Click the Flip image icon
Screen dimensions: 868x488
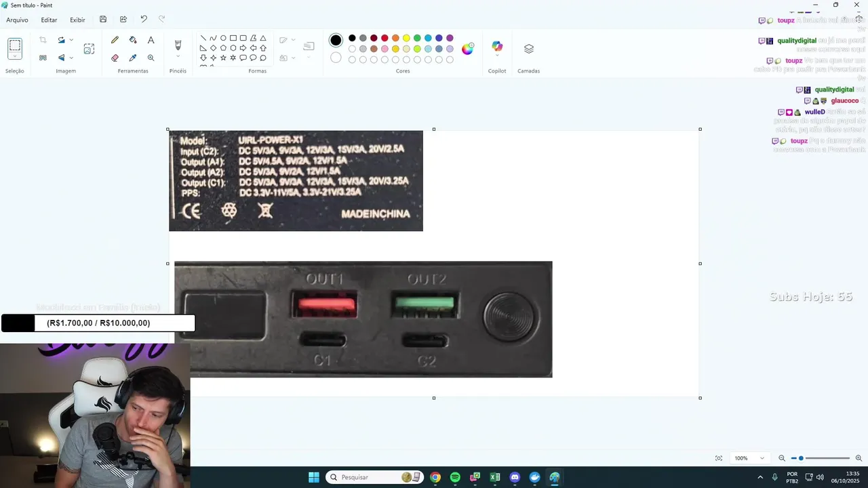tap(61, 58)
